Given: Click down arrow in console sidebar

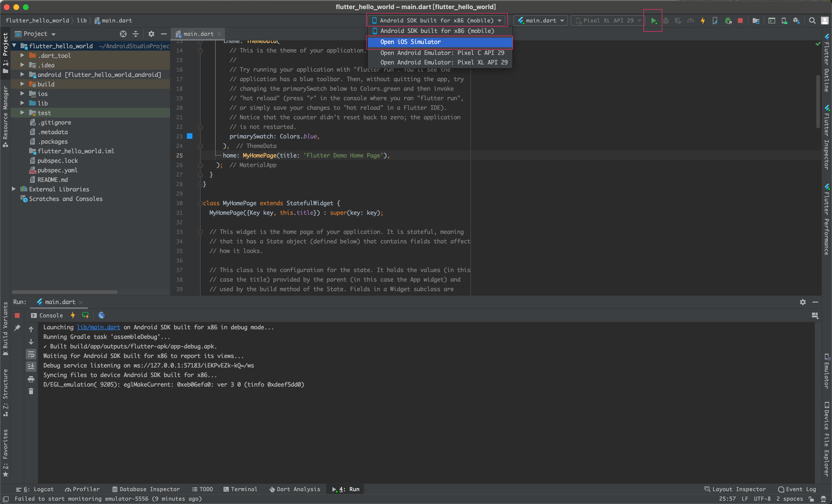Looking at the screenshot, I should pyautogui.click(x=31, y=341).
